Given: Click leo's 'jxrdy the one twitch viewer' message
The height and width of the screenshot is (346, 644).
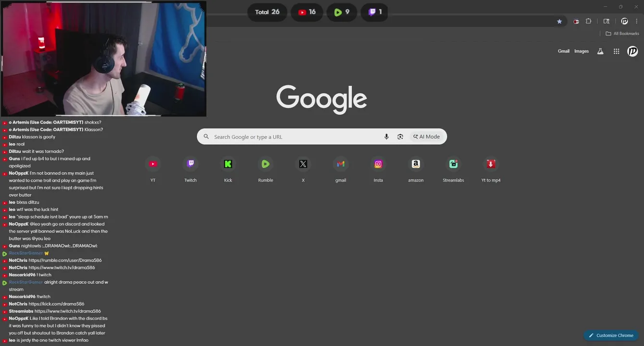Looking at the screenshot, I should pyautogui.click(x=52, y=340).
